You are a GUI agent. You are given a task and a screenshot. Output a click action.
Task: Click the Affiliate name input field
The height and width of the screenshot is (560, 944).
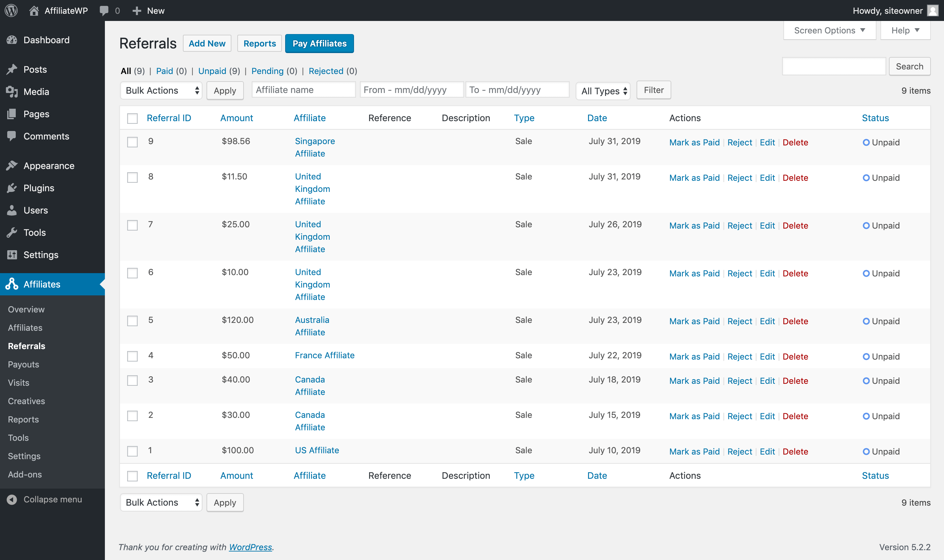pyautogui.click(x=303, y=90)
